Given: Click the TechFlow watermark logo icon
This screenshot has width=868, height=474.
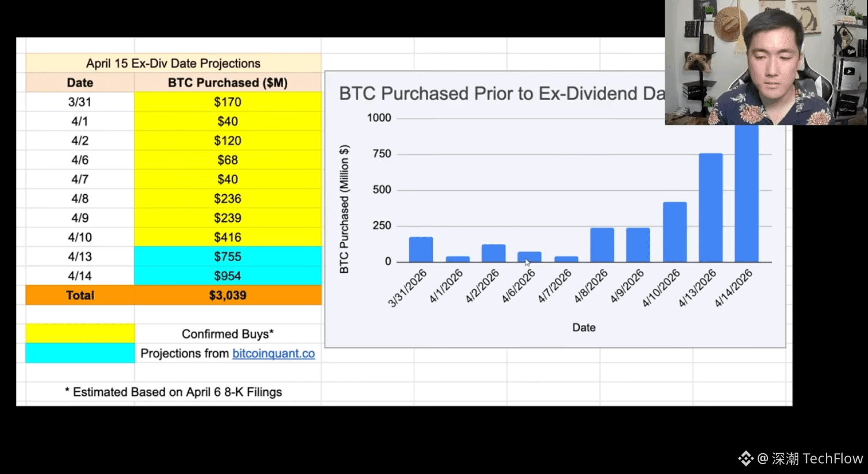Looking at the screenshot, I should pos(746,458).
